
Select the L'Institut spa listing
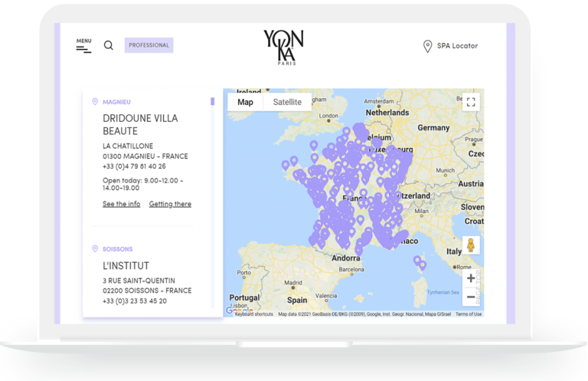coord(126,265)
